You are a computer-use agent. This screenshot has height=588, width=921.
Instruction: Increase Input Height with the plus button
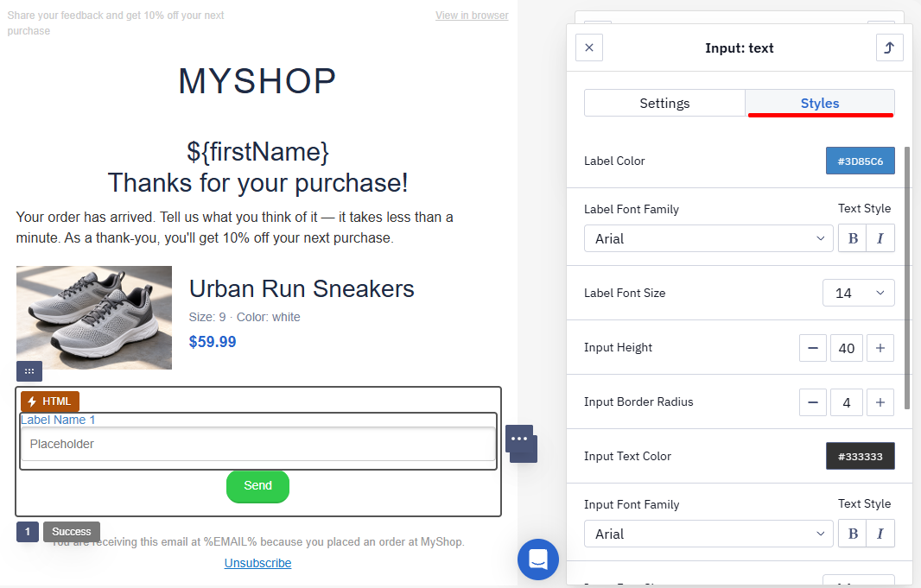click(x=880, y=348)
